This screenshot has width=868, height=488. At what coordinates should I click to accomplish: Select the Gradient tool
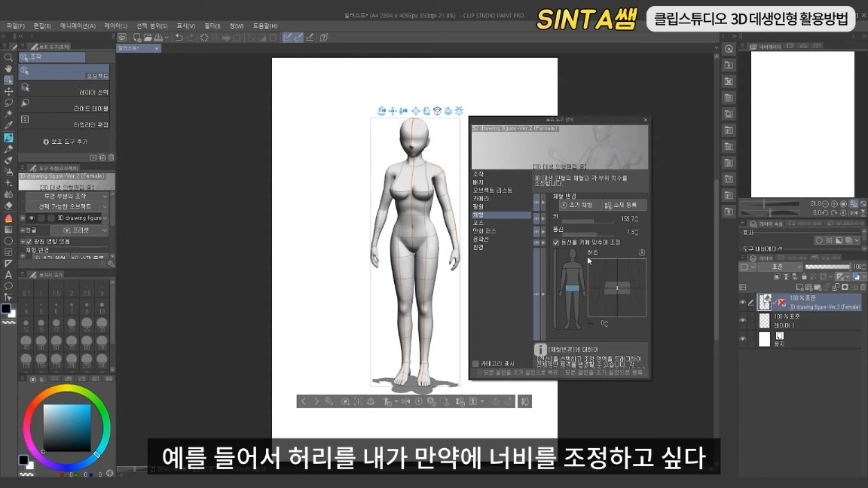point(8,229)
